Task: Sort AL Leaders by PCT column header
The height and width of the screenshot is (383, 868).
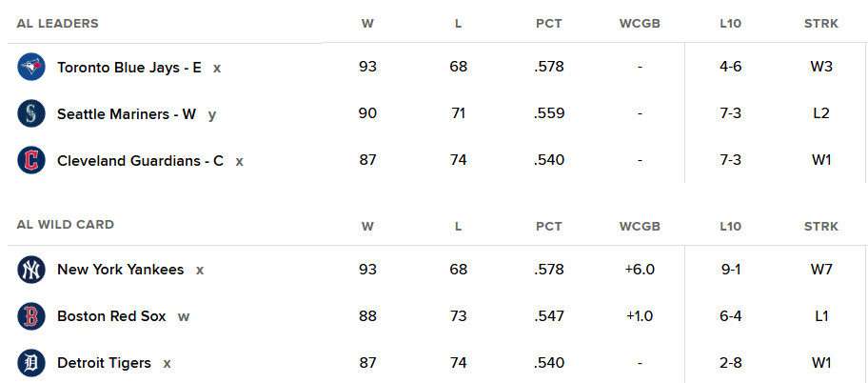Action: (x=549, y=24)
